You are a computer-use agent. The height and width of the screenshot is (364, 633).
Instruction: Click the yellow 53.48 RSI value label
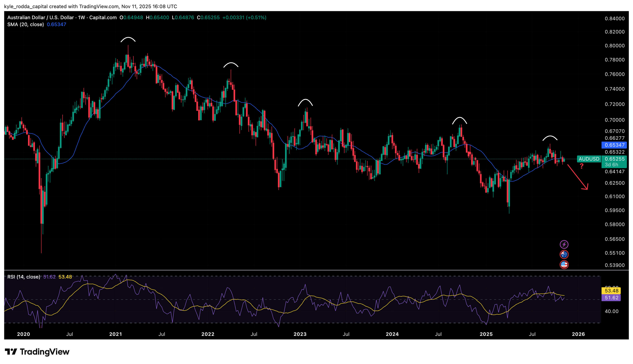(x=611, y=291)
